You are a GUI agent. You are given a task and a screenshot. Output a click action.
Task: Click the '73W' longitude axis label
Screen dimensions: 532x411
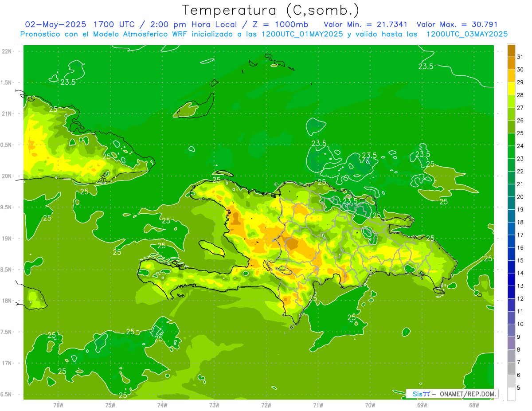[x=214, y=405]
